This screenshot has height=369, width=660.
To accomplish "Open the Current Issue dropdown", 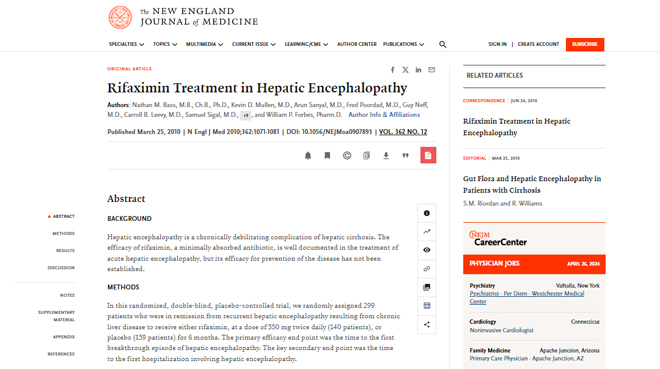I will click(x=254, y=44).
